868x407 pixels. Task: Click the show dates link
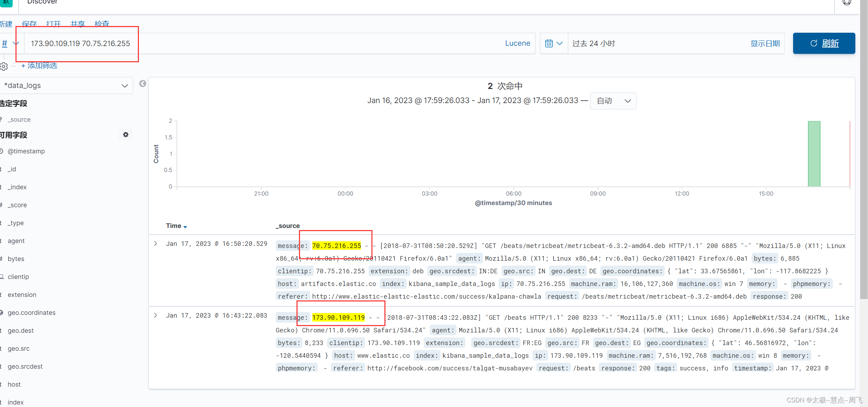click(x=765, y=44)
